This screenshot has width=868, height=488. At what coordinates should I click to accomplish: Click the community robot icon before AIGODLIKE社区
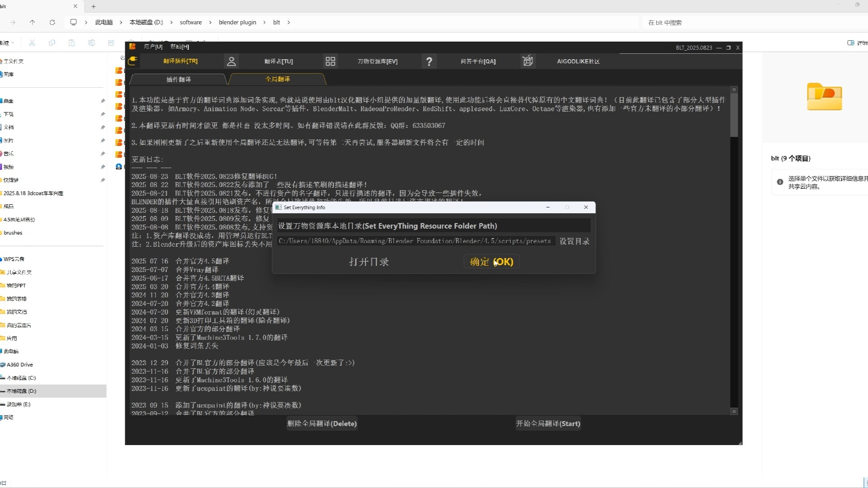[528, 61]
